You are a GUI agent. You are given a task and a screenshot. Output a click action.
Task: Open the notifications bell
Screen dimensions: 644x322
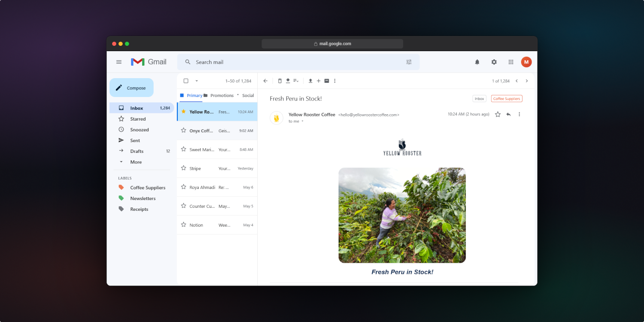coord(477,62)
